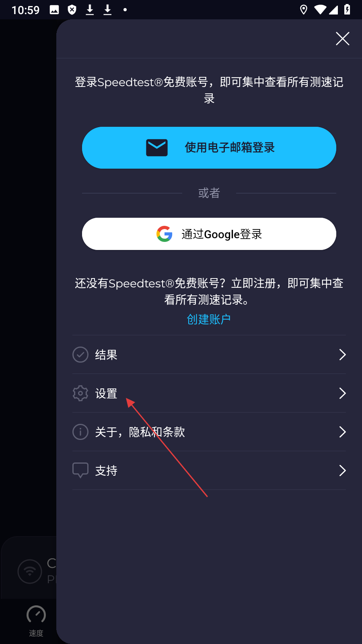Tap the envelope icon on email login
The image size is (362, 644).
pyautogui.click(x=157, y=148)
